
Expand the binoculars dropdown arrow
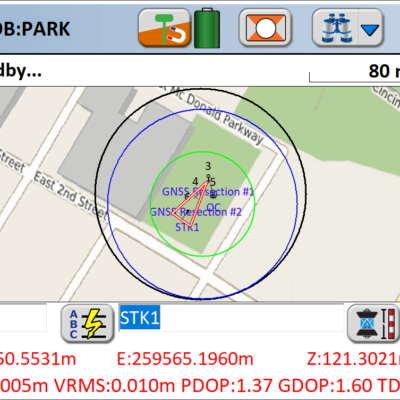click(371, 29)
